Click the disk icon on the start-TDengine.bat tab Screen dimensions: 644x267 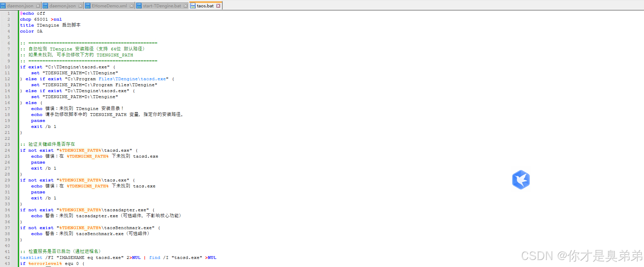139,6
